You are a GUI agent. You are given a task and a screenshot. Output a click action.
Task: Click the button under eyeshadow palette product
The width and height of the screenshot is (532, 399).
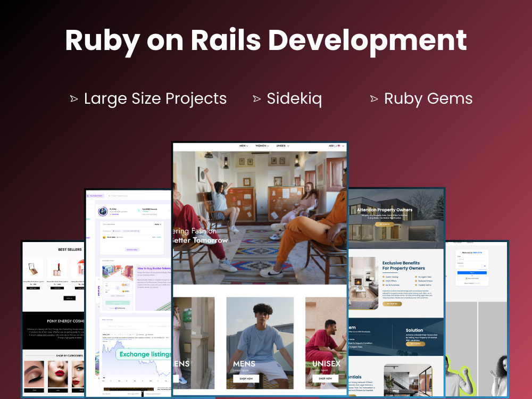33,288
